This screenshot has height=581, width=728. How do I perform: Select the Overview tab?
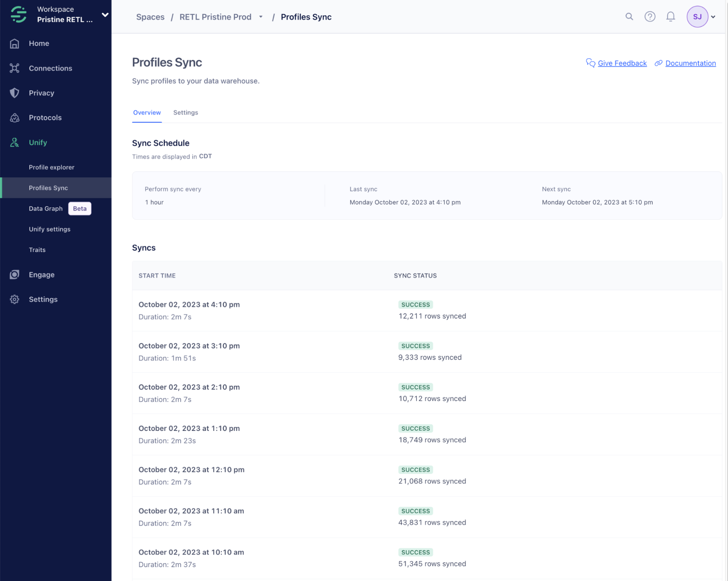point(147,113)
